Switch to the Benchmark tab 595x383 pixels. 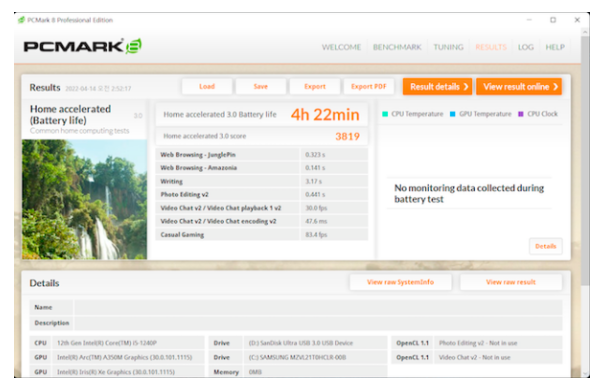pyautogui.click(x=397, y=47)
